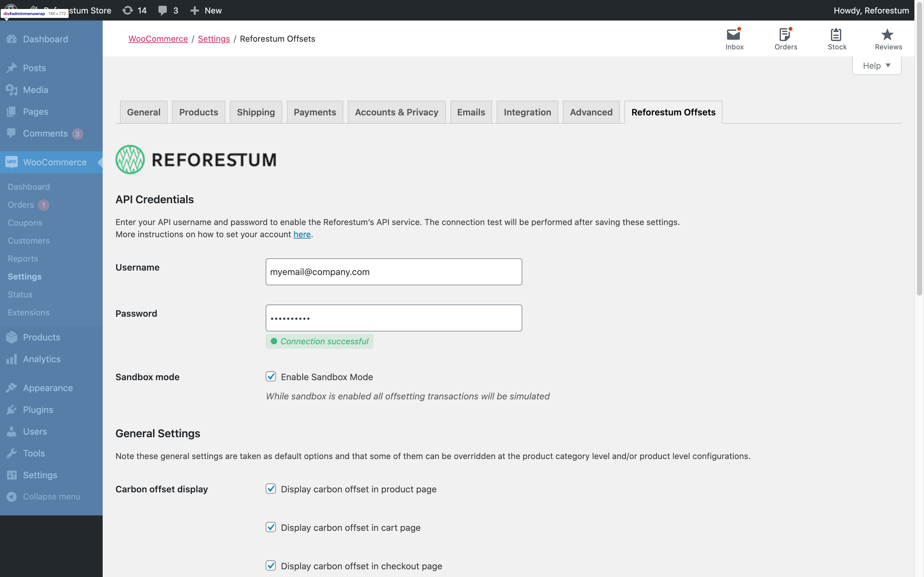
Task: Navigate to WooCommerce breadcrumb link
Action: tap(158, 38)
